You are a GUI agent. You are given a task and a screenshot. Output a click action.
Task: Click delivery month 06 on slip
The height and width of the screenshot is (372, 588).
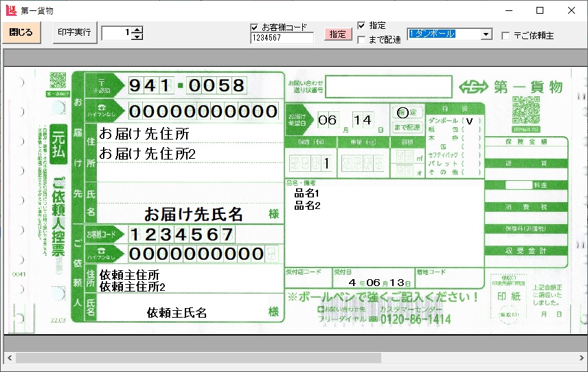coord(328,120)
